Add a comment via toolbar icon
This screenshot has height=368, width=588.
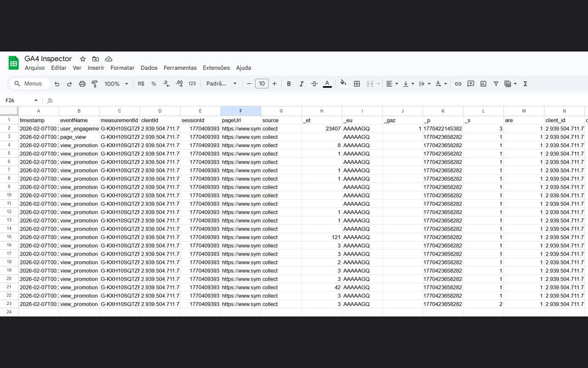470,84
